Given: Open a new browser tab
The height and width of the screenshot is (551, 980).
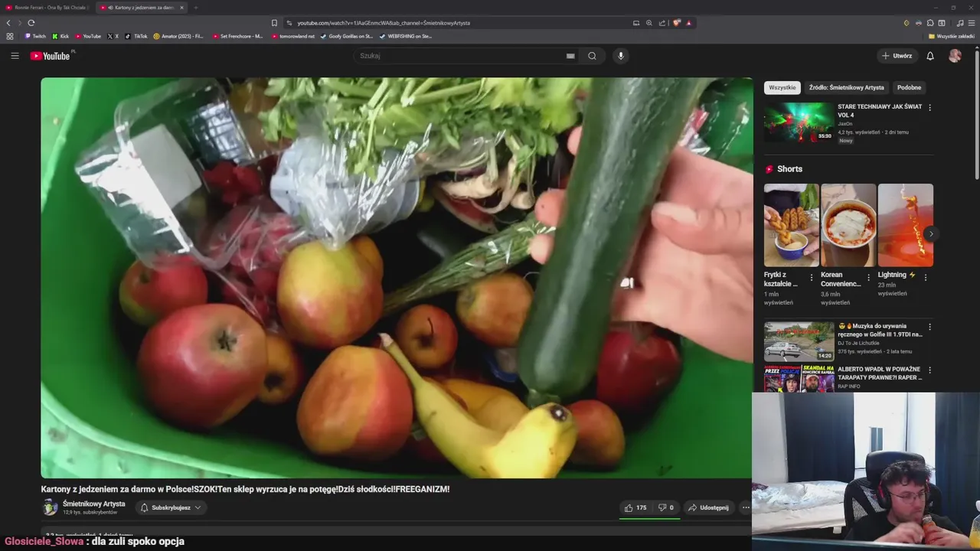Looking at the screenshot, I should (195, 8).
